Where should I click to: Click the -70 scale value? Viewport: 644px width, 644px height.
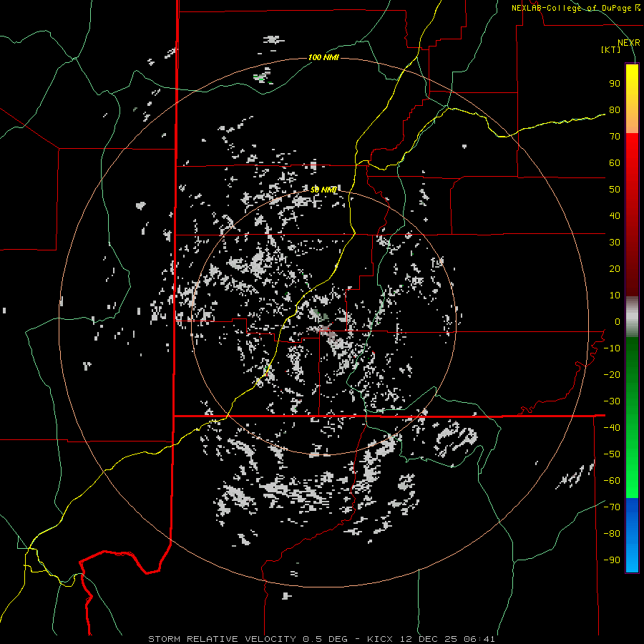(x=612, y=507)
